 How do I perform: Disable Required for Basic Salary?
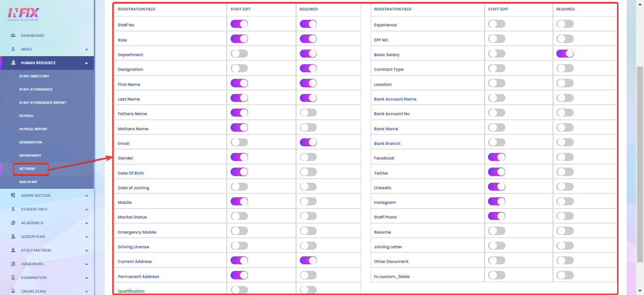pyautogui.click(x=565, y=53)
